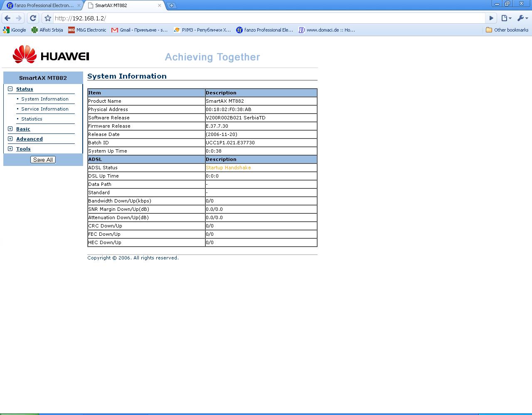Expand the Tools menu section
Screen dimensions: 532x415
[10, 149]
